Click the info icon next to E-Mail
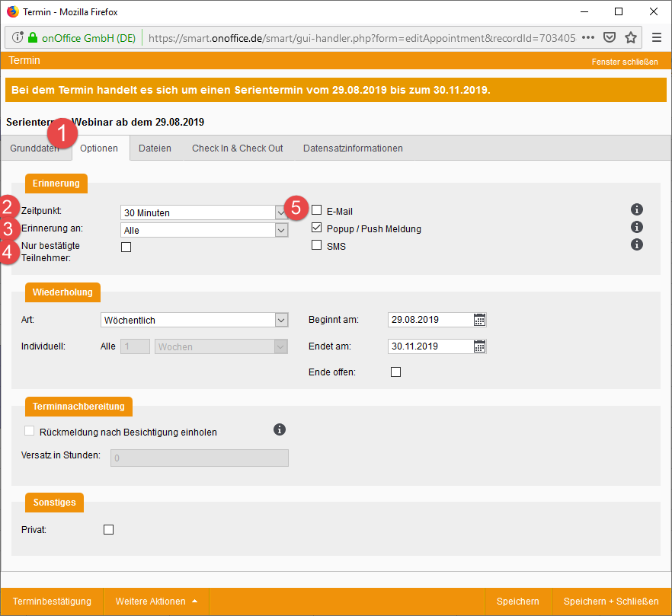This screenshot has width=672, height=616. (x=637, y=210)
